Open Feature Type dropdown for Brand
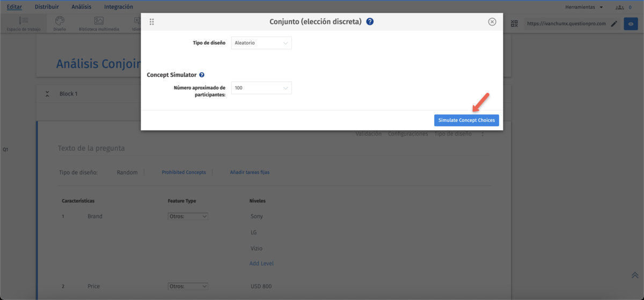644x300 pixels. coord(188,216)
